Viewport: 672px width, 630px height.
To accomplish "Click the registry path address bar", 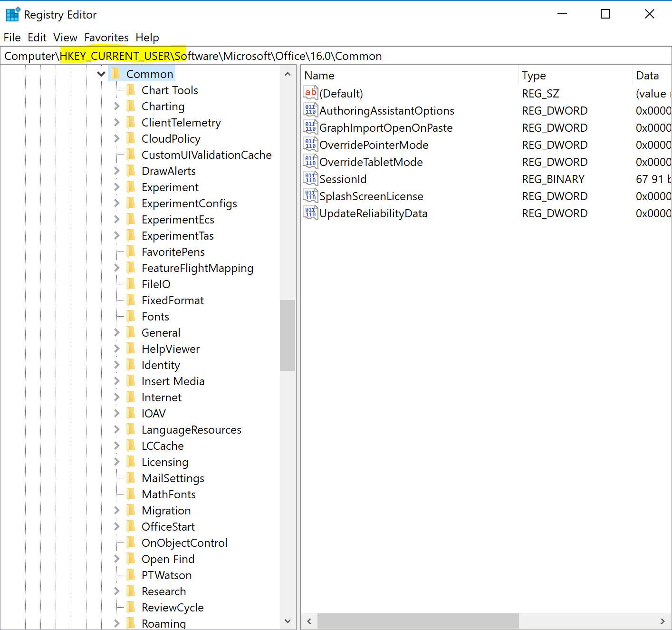I will coord(336,56).
